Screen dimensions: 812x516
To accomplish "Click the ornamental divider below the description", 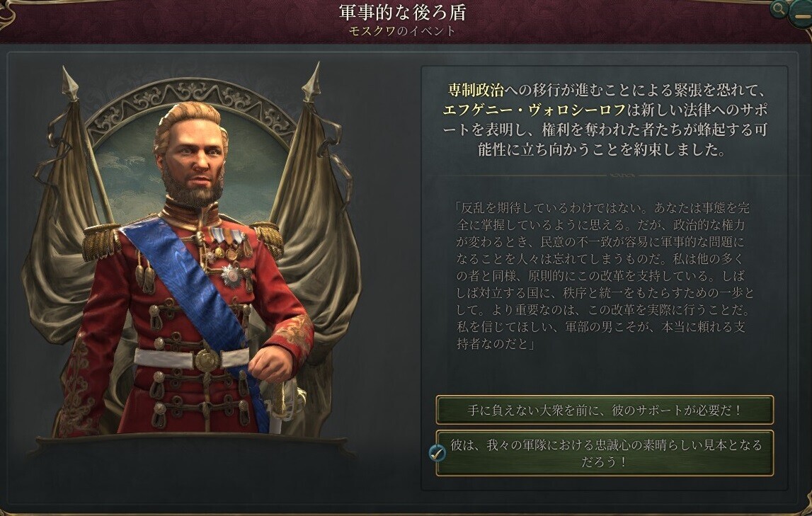I will coord(605,174).
